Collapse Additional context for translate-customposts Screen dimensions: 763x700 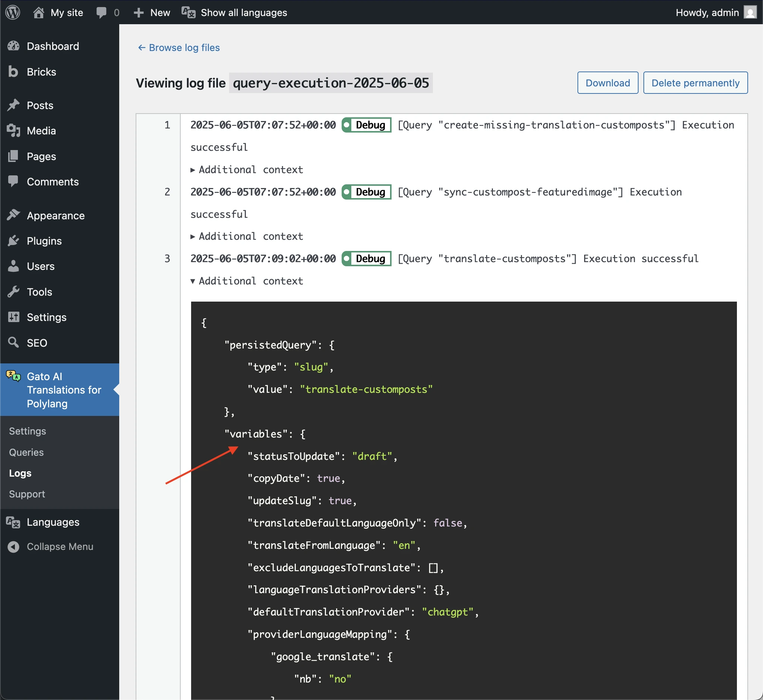[246, 281]
